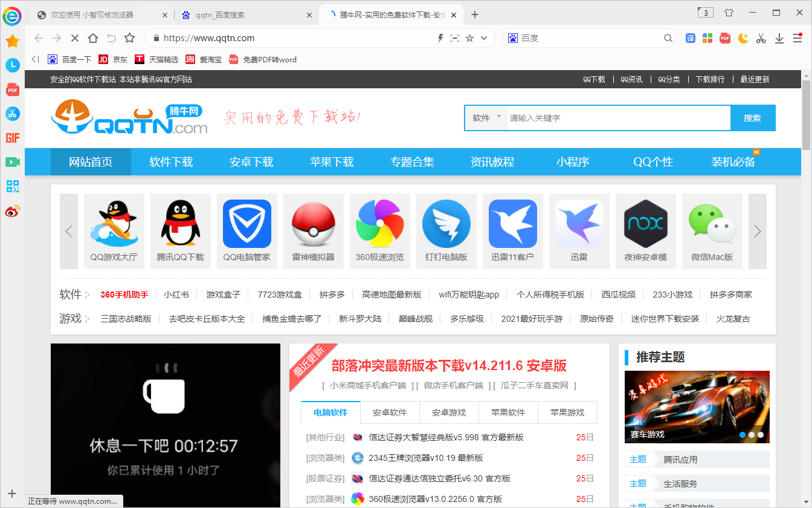Screen dimensions: 812x508
Task: Show next apps in the carousel
Action: coord(758,231)
